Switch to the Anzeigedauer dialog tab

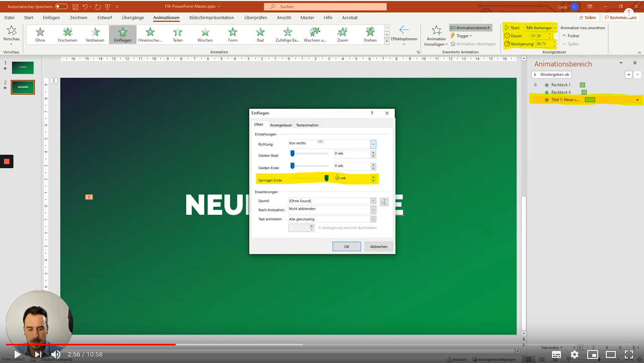point(281,125)
